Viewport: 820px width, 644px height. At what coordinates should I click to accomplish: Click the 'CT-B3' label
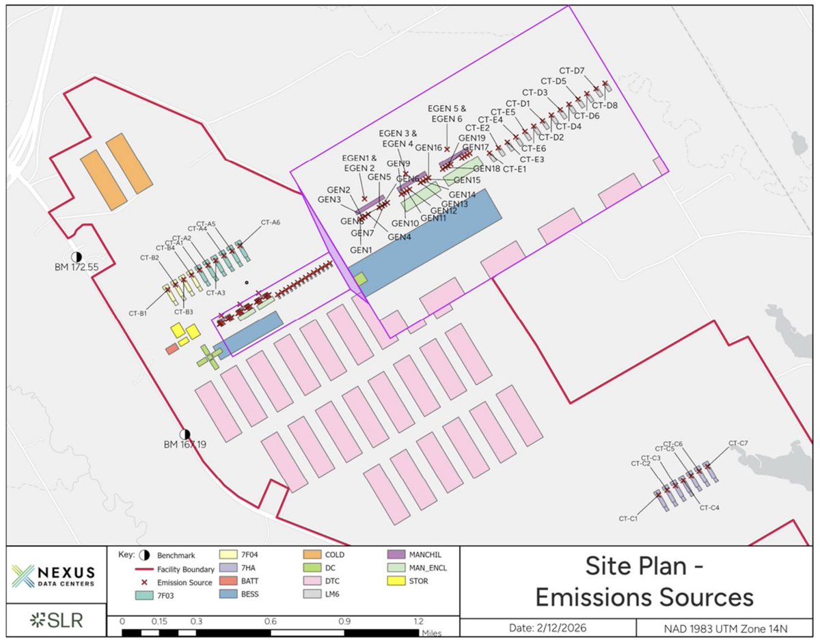pyautogui.click(x=184, y=312)
